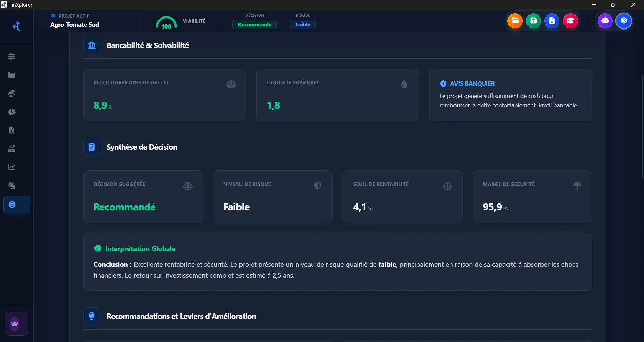Click the green check icon by Interprétation Globale

pyautogui.click(x=98, y=248)
